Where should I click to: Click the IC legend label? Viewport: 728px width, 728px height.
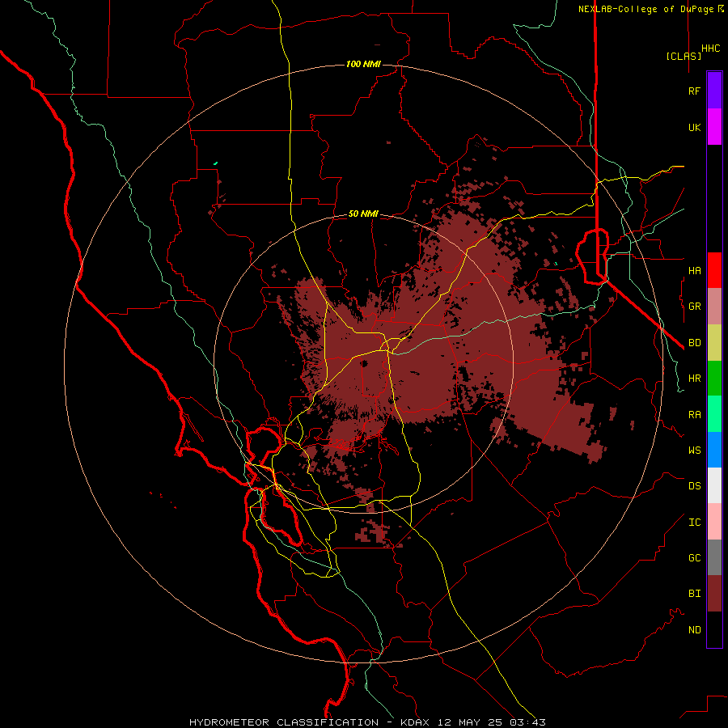point(694,523)
